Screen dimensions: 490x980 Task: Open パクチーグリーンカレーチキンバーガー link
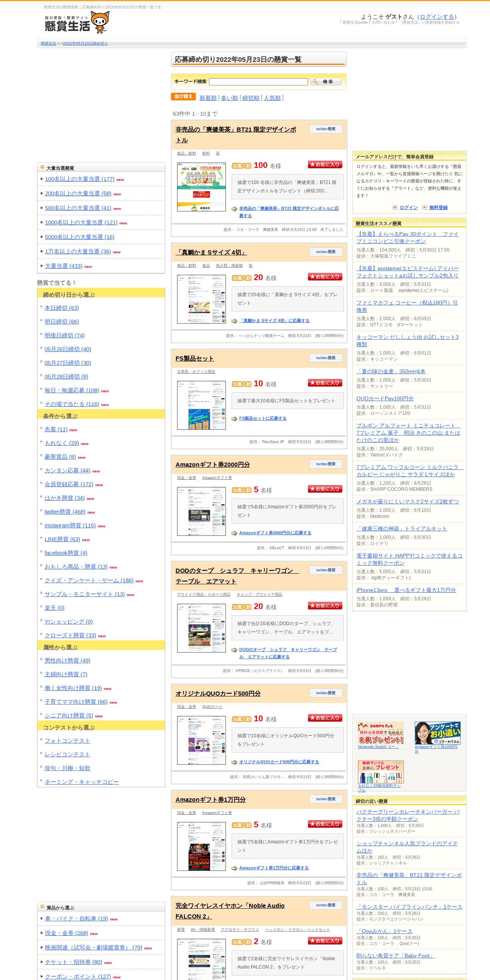tap(408, 815)
